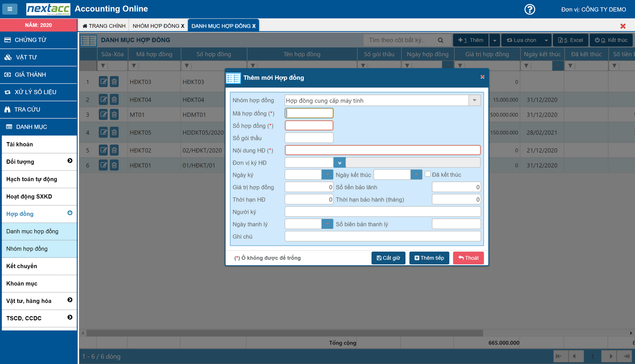This screenshot has width=635, height=364.
Task: Click edit icon for row MT01
Action: [103, 114]
